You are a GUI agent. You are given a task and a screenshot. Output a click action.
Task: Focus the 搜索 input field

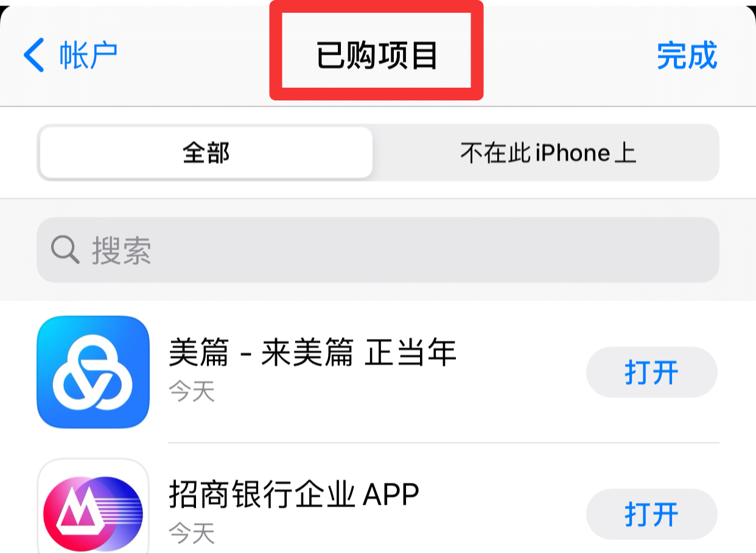click(x=378, y=250)
